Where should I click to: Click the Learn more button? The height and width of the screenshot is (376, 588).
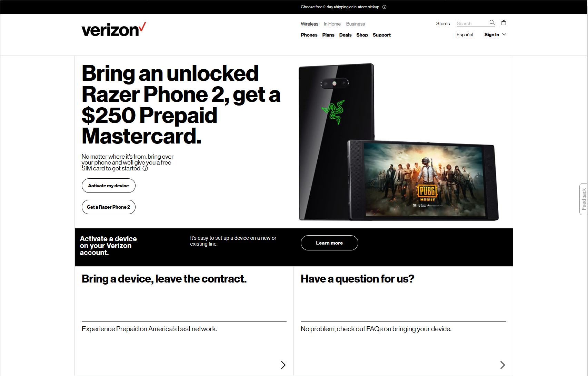pyautogui.click(x=329, y=243)
